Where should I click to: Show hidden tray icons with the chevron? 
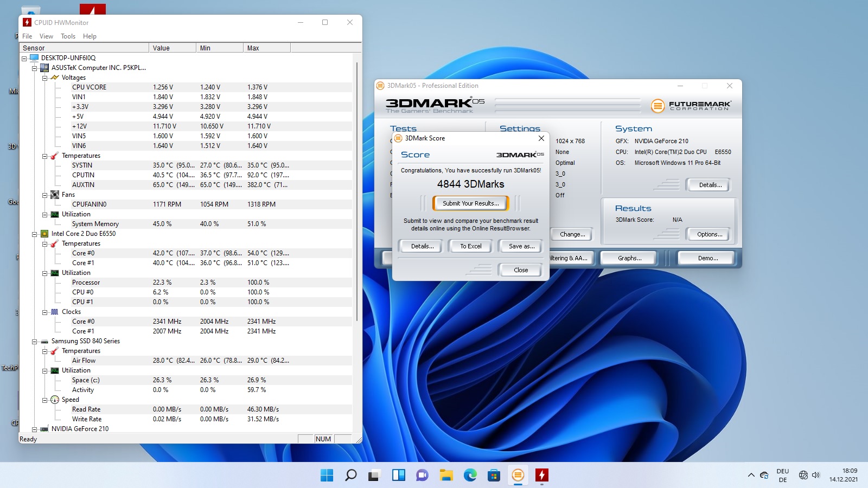751,476
